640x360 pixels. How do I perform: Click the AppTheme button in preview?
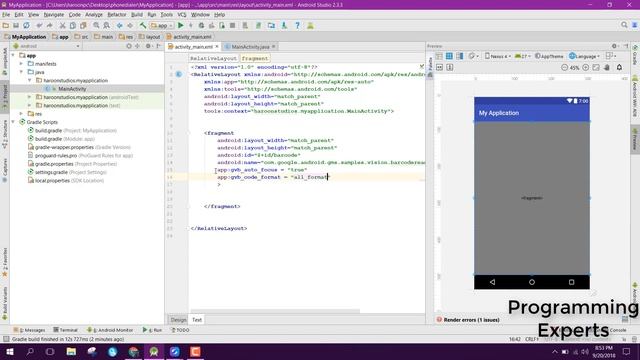549,56
